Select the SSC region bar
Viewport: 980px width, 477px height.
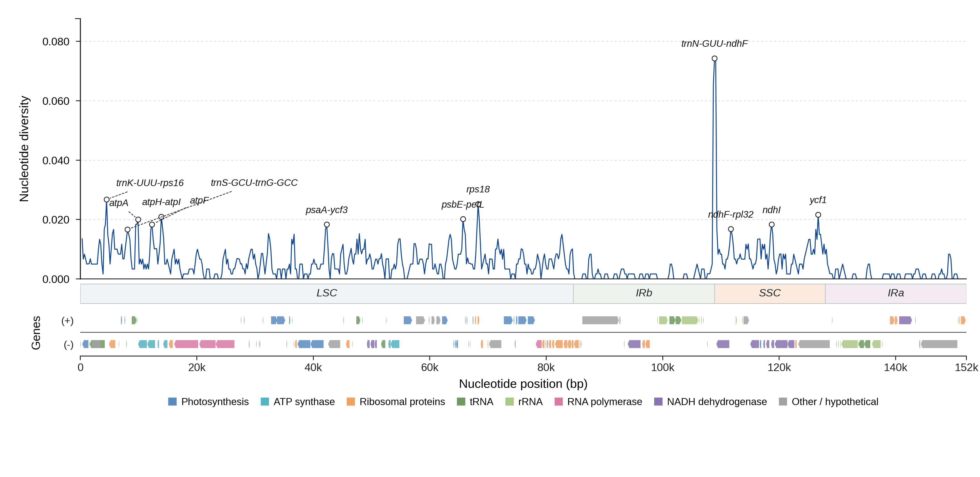770,293
